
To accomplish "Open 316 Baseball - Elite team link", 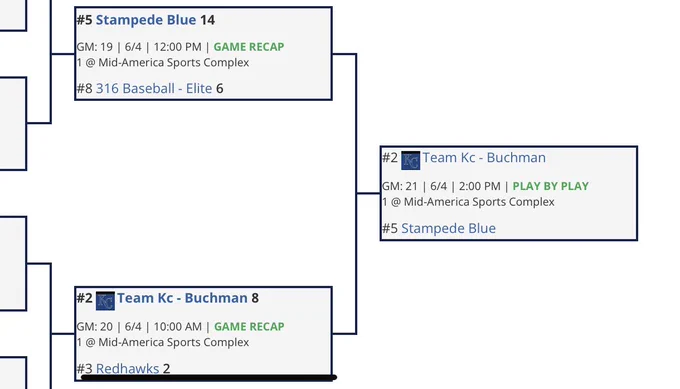I will coord(154,88).
